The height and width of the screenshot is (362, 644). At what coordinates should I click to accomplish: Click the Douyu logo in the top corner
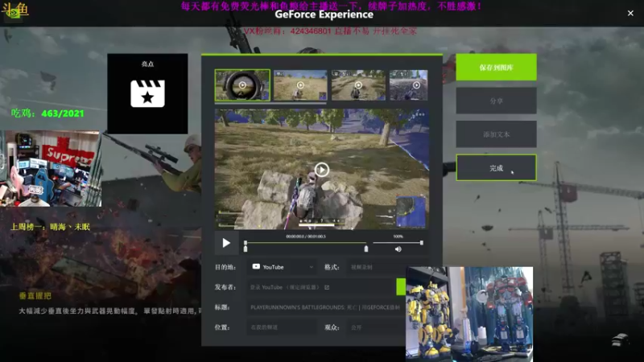(x=14, y=10)
